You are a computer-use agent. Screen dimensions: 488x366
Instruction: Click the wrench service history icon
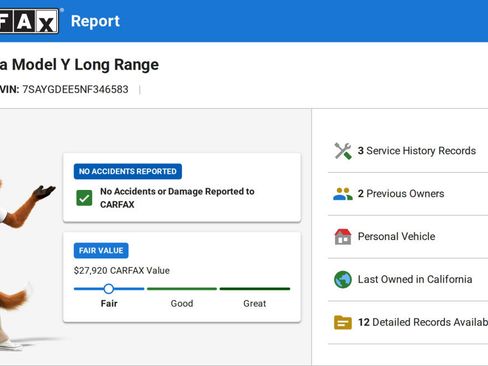point(343,151)
